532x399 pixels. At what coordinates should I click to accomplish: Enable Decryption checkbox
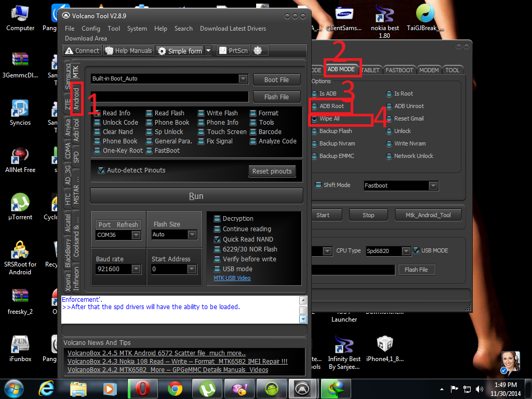coord(217,219)
